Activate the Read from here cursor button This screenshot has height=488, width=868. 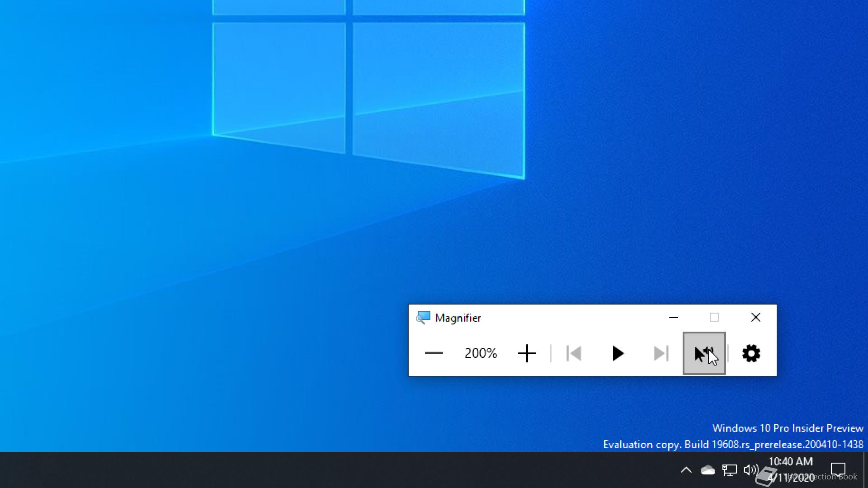pos(704,353)
